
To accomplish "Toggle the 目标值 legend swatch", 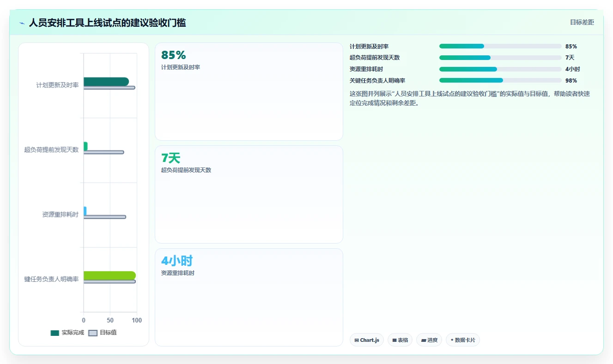I will [93, 333].
